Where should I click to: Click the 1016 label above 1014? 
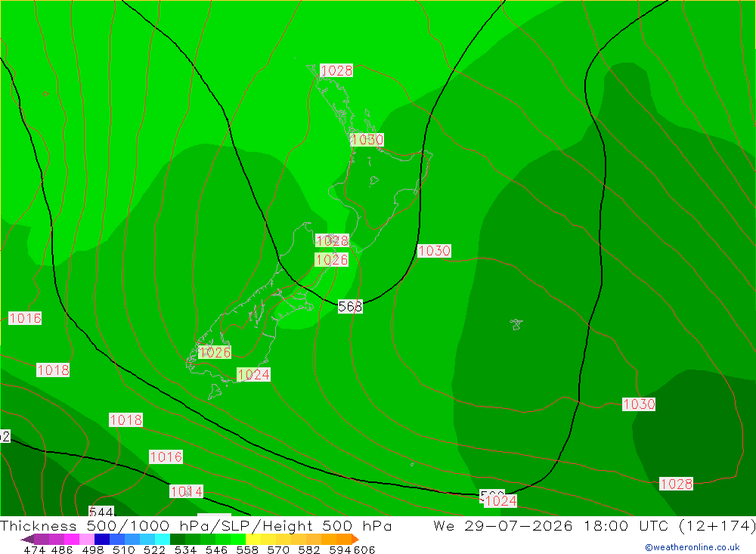point(166,457)
